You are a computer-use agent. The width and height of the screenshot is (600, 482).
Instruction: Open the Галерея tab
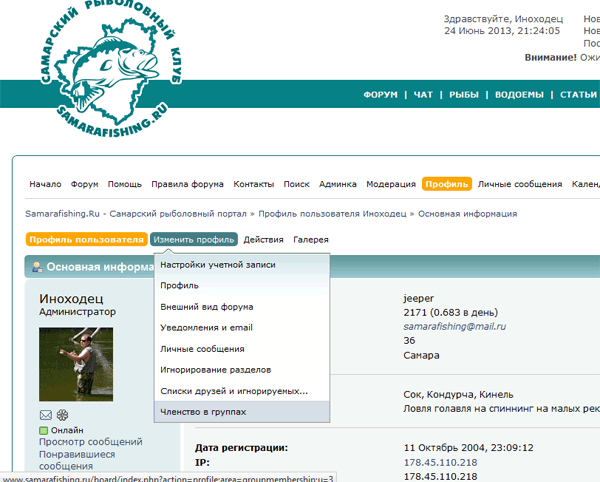click(311, 239)
